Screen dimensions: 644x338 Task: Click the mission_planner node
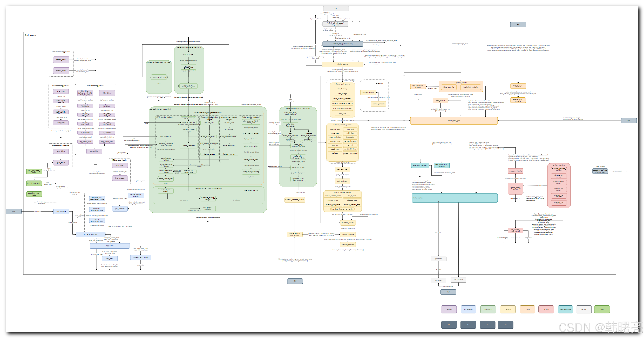(x=342, y=64)
